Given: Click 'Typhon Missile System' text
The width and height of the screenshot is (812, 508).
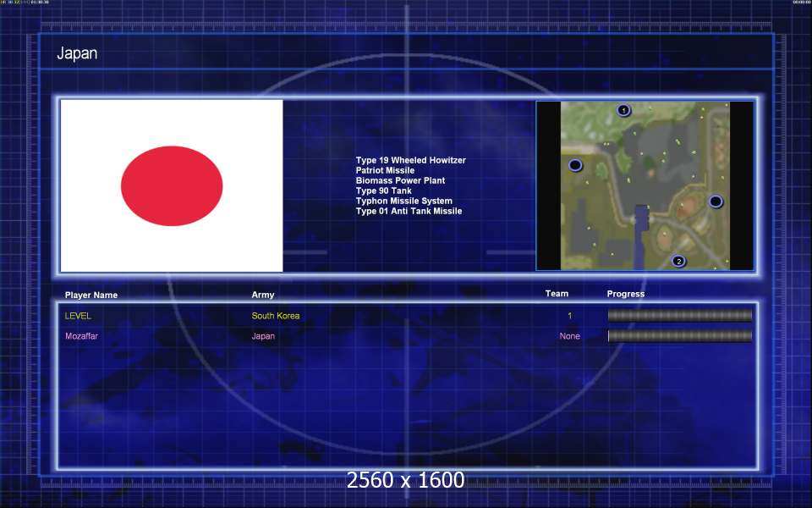Looking at the screenshot, I should 404,202.
